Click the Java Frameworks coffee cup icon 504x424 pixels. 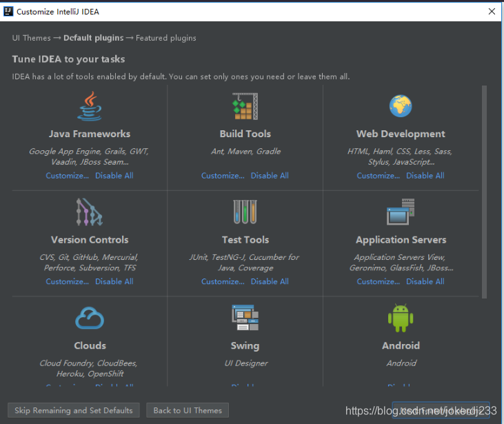click(90, 106)
